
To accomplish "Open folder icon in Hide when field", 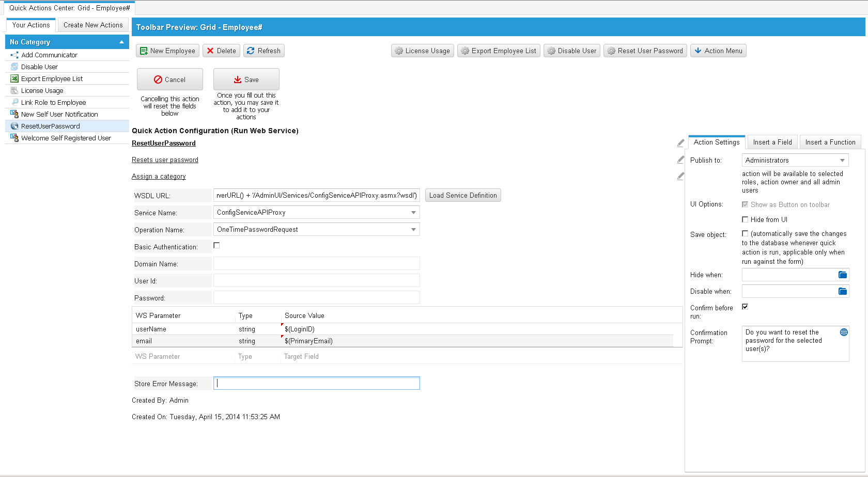I will pos(842,275).
